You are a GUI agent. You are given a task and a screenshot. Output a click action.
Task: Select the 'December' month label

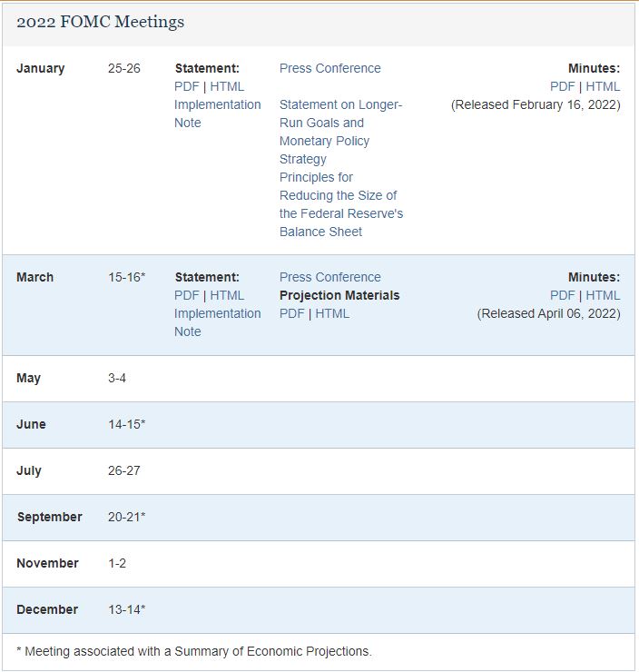coord(47,609)
